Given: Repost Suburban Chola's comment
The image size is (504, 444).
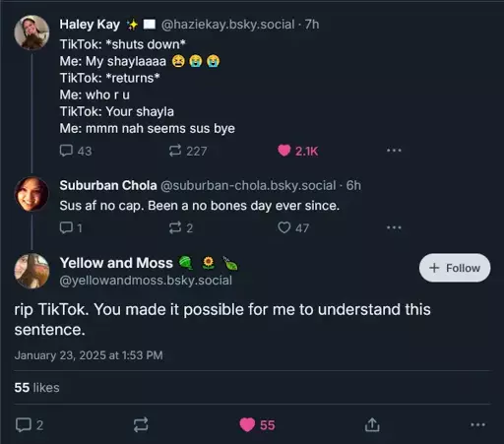Looking at the screenshot, I should tap(181, 227).
